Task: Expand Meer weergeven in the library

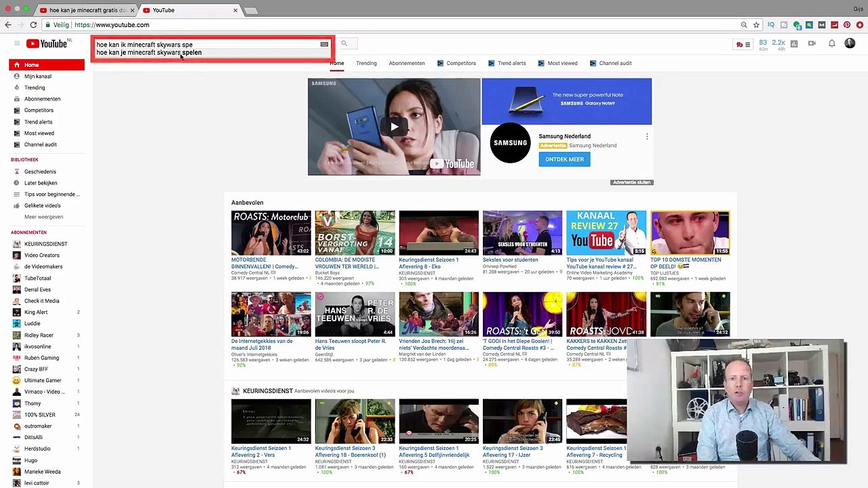Action: coord(43,217)
